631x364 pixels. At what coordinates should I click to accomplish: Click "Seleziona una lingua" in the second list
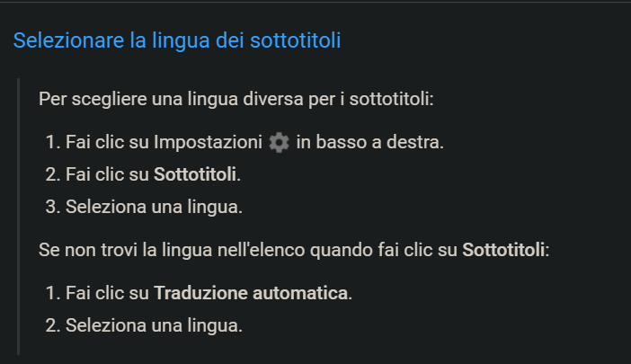(154, 324)
